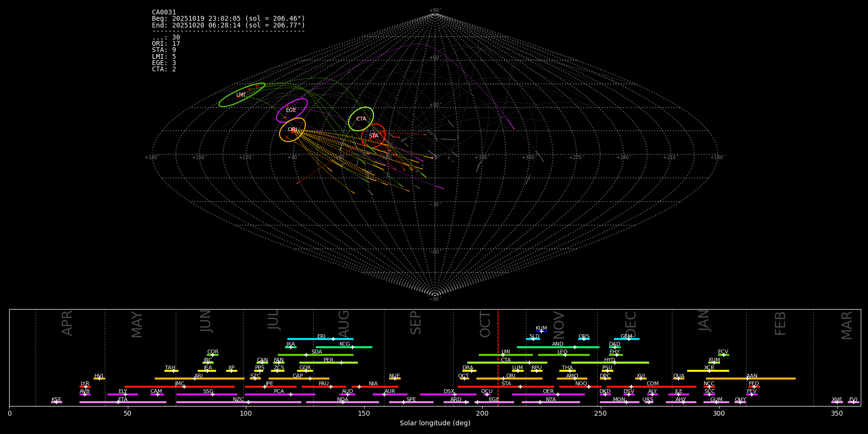868x434 pixels.
Task: Click the STA radiant in red ellipse
Action: coord(373,136)
